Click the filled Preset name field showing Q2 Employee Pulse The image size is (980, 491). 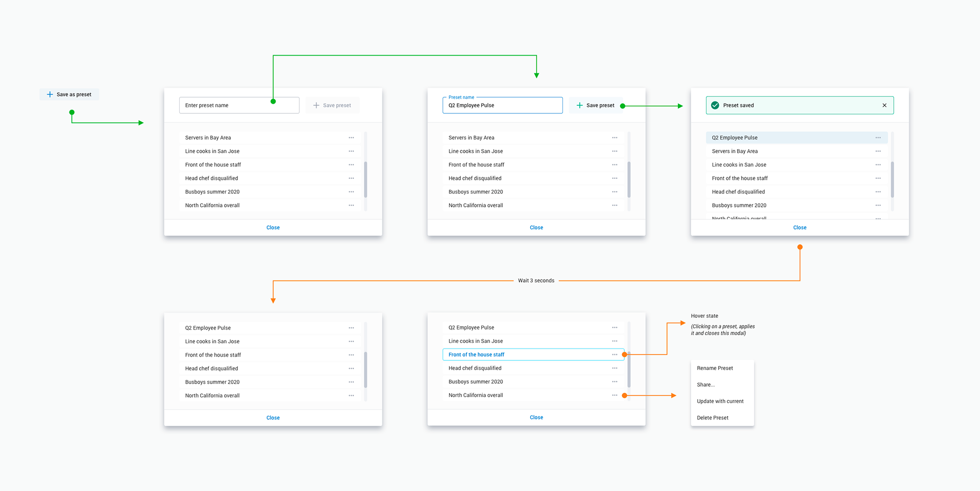tap(502, 105)
